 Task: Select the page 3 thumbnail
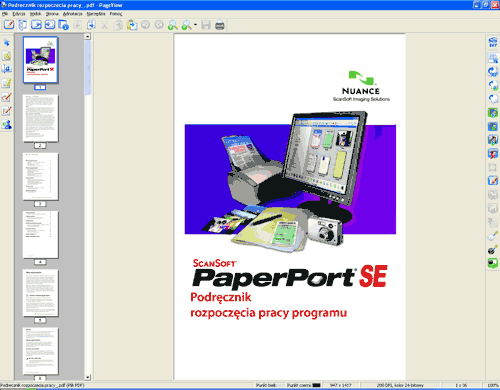40,177
